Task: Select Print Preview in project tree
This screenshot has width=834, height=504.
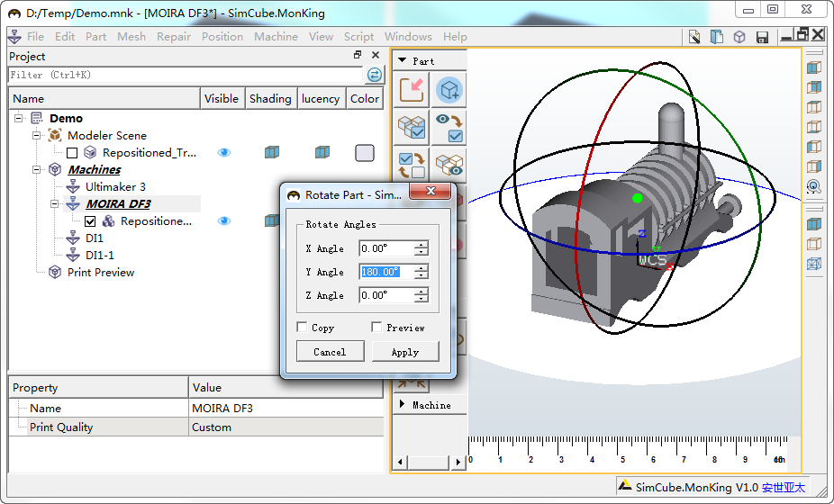Action: 101,272
